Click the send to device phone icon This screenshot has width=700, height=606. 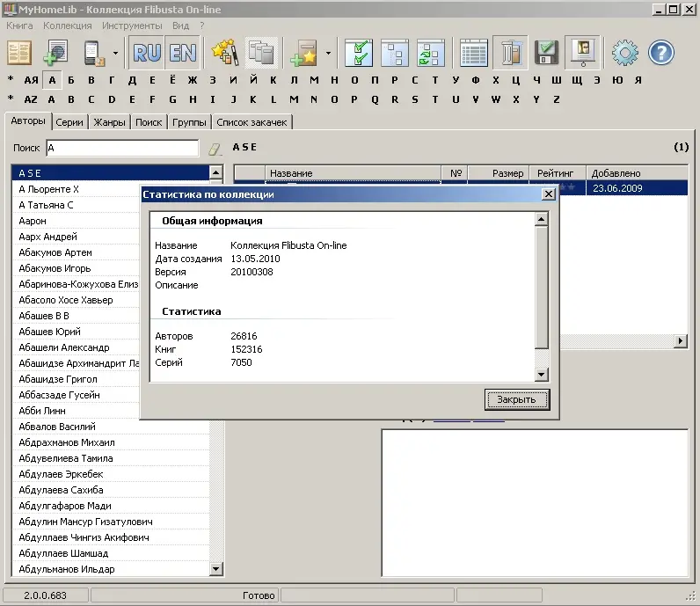(94, 53)
